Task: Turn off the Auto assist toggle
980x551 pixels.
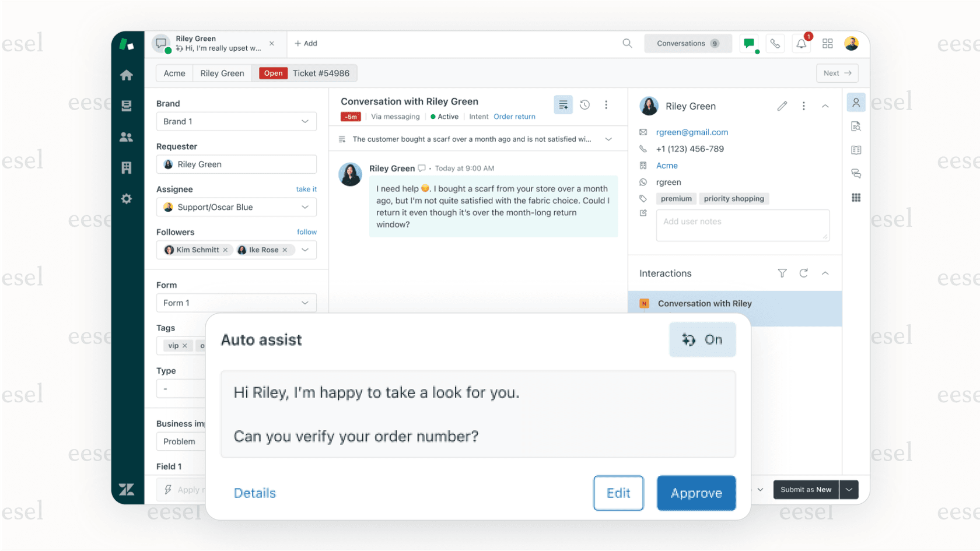Action: pos(702,339)
